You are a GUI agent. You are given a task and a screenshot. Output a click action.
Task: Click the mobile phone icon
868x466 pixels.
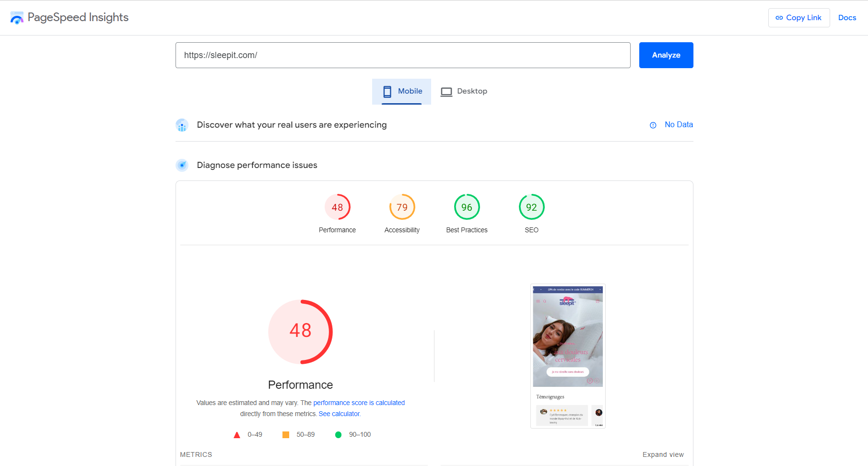[387, 92]
